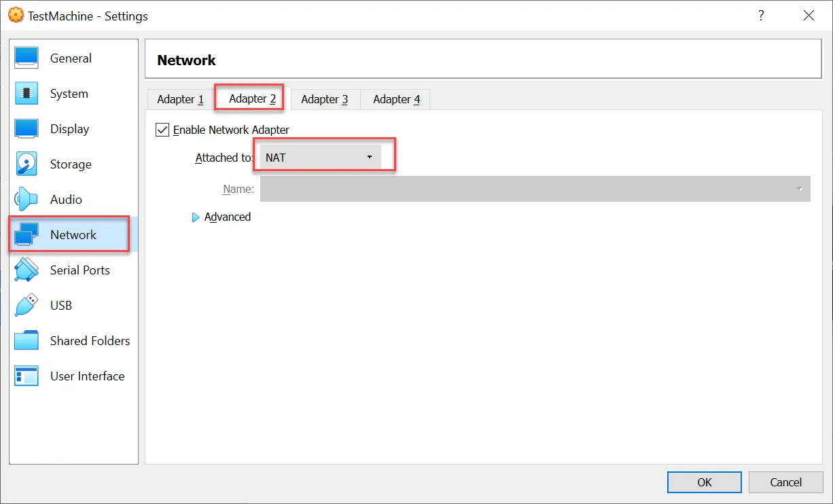833x504 pixels.
Task: Click the title bar help question mark
Action: (761, 15)
